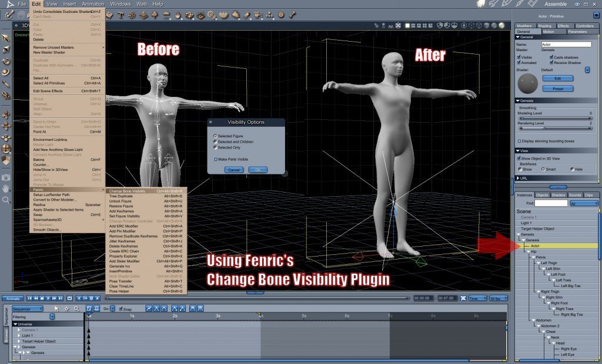
Task: Toggle the Snap checkbox in sequencer
Action: click(121, 309)
